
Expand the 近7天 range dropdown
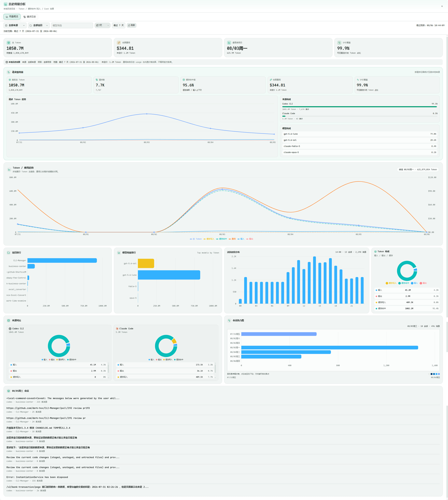(x=102, y=25)
